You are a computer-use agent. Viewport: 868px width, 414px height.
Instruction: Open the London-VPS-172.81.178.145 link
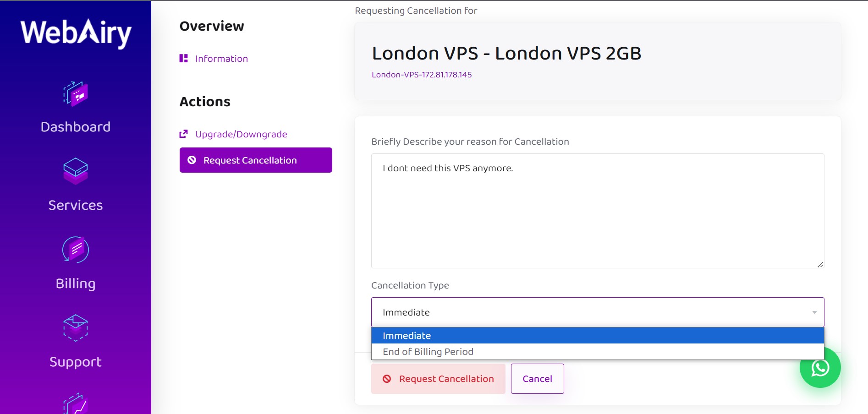(x=422, y=75)
